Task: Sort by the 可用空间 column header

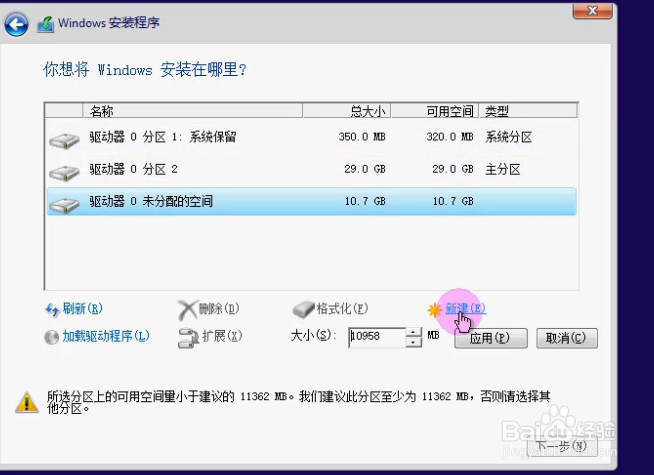Action: [x=435, y=111]
